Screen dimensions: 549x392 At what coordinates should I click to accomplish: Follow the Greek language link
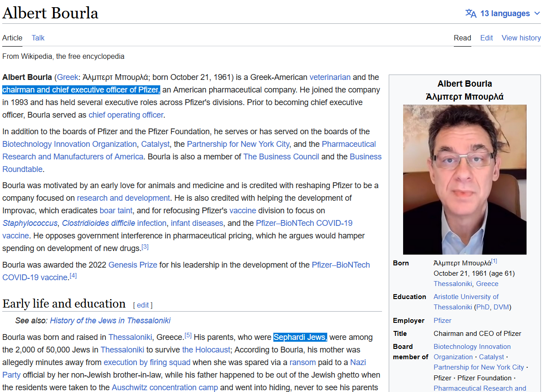(68, 77)
